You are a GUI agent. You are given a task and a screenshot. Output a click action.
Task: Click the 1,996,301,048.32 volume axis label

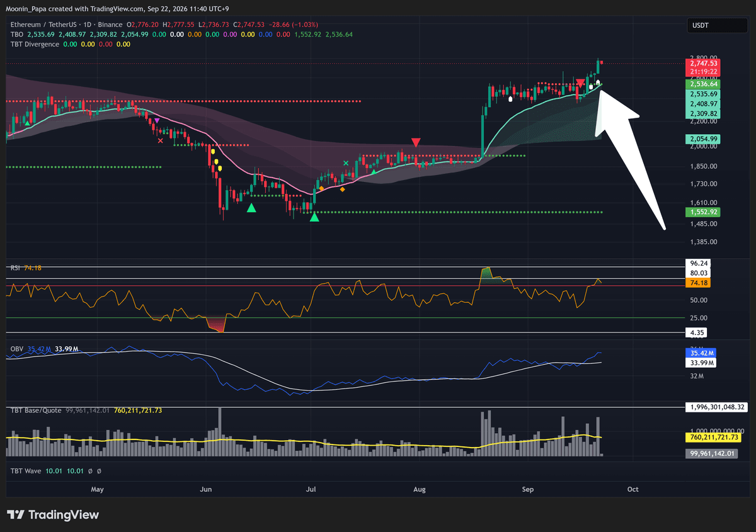[x=716, y=407]
